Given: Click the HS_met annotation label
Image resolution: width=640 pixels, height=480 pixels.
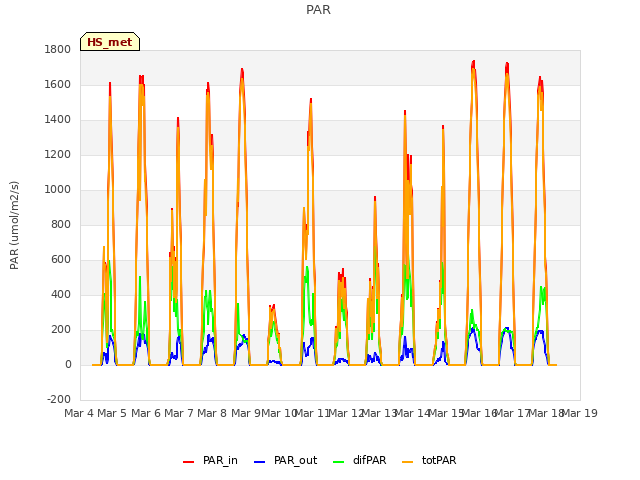Looking at the screenshot, I should [x=110, y=42].
